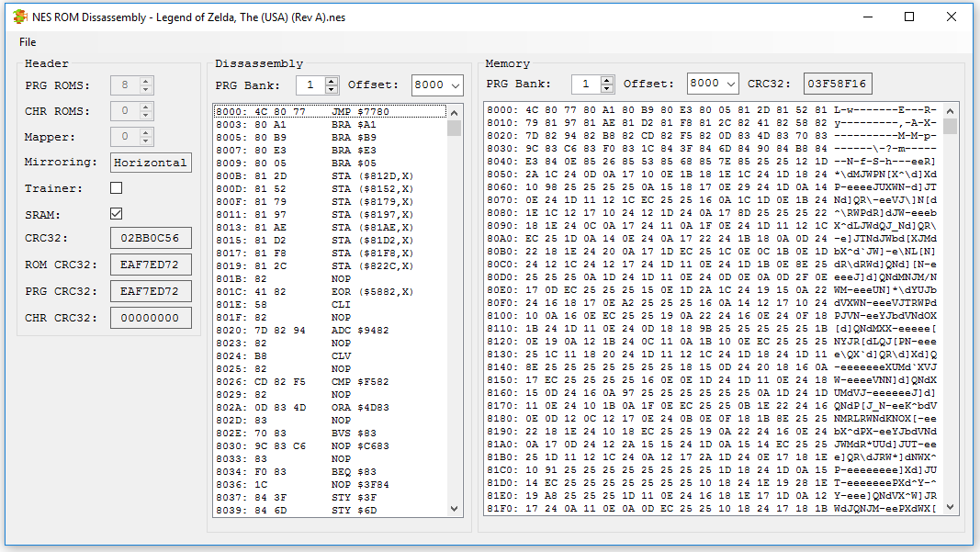Click the PRG CRC32 field
The image size is (980, 552).
tap(150, 291)
